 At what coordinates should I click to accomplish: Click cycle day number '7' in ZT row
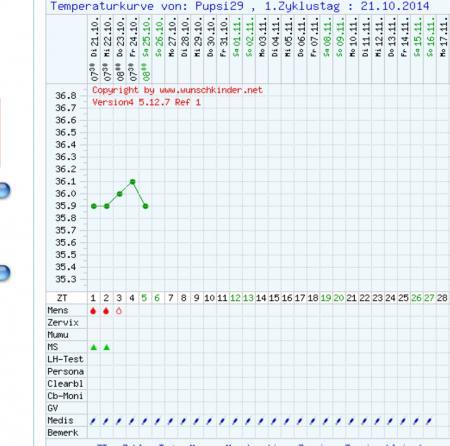(171, 298)
